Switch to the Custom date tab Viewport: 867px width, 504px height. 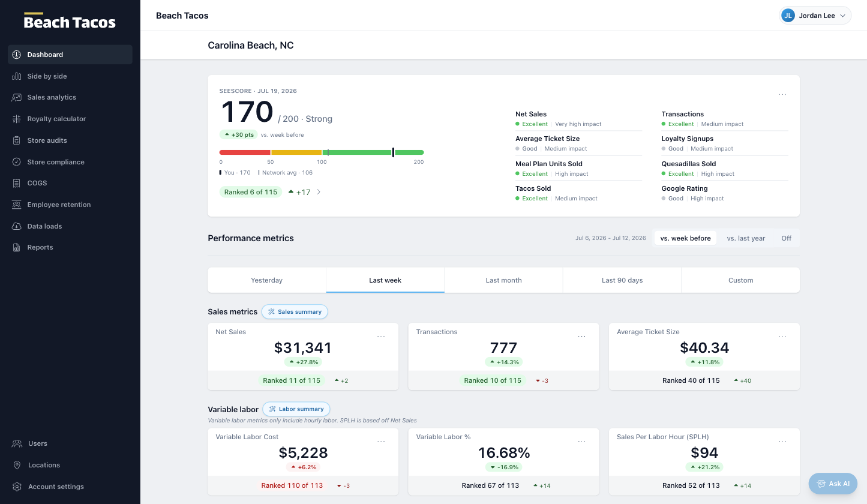pyautogui.click(x=740, y=280)
